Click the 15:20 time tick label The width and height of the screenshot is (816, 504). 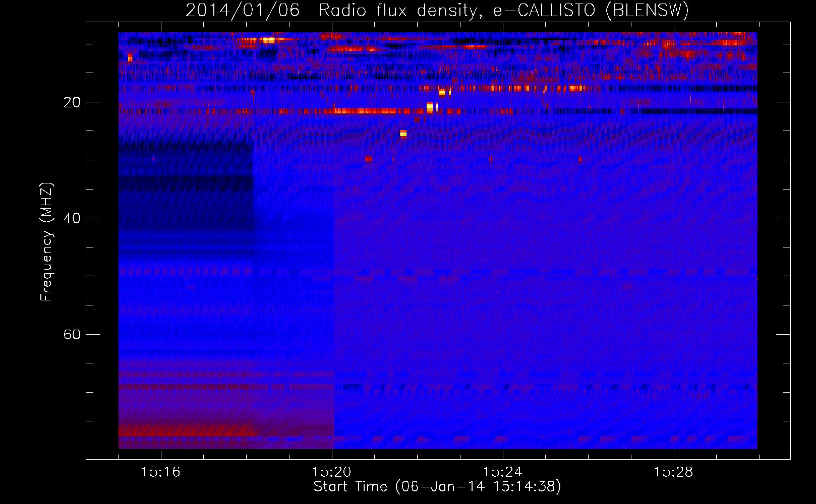[x=331, y=472]
